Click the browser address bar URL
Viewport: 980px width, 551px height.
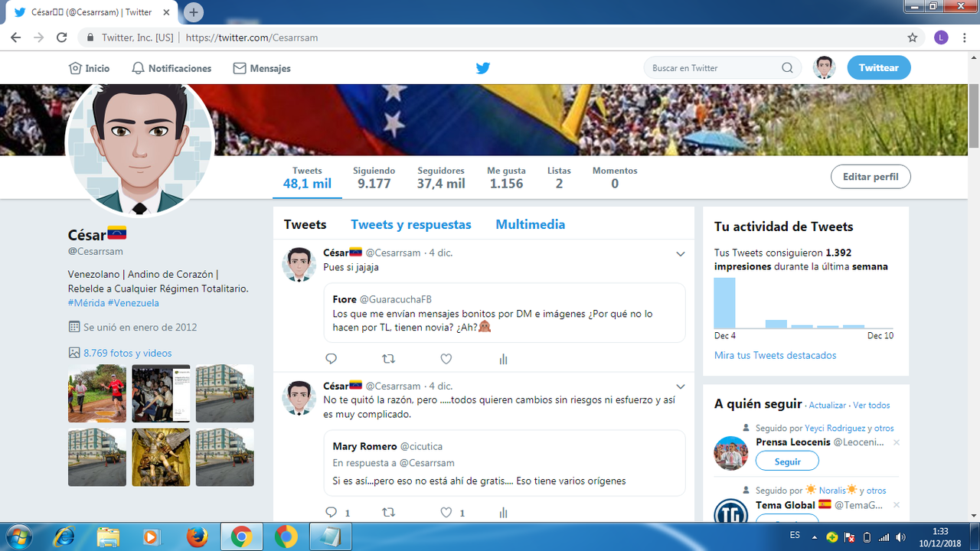[x=252, y=37]
